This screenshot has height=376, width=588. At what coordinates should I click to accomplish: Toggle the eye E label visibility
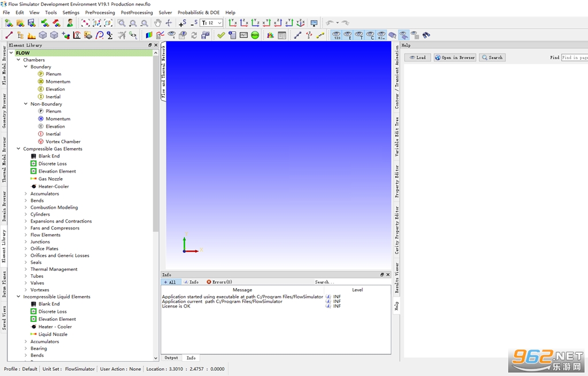click(x=347, y=35)
